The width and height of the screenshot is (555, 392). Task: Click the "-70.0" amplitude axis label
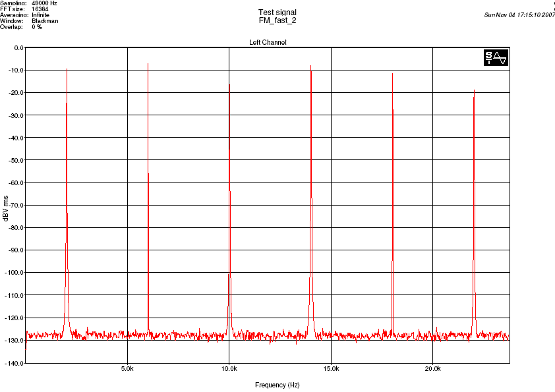(x=16, y=205)
